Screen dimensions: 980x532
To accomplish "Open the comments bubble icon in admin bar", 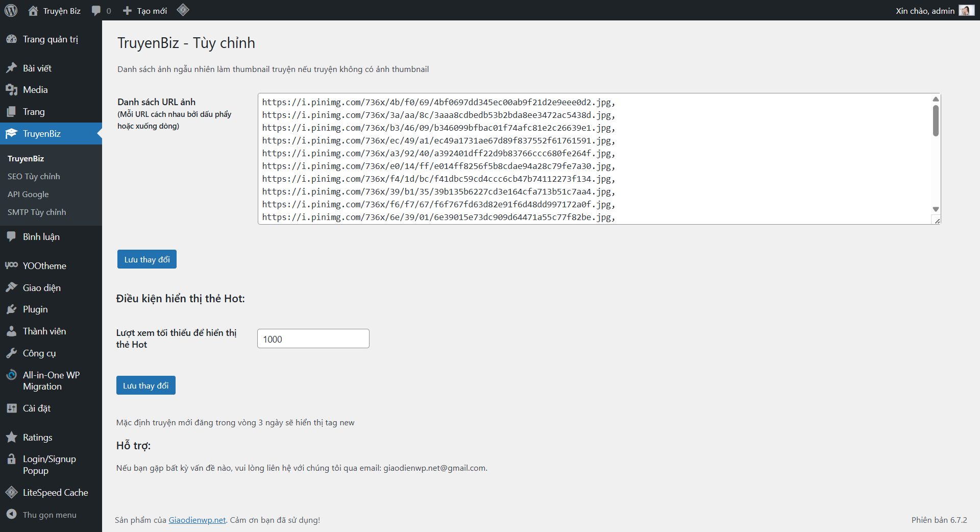I will tap(96, 11).
